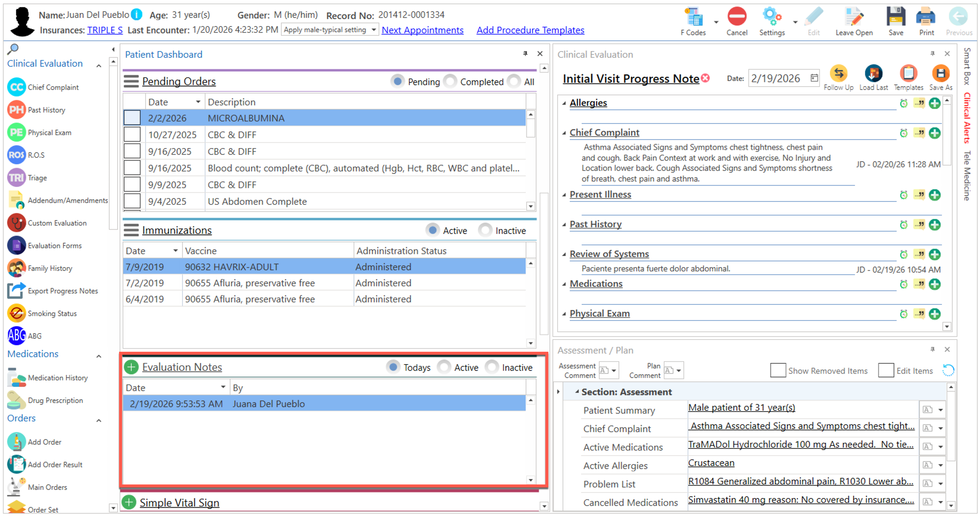The height and width of the screenshot is (516, 980).
Task: Open the Assessment Comment dropdown
Action: click(x=614, y=370)
